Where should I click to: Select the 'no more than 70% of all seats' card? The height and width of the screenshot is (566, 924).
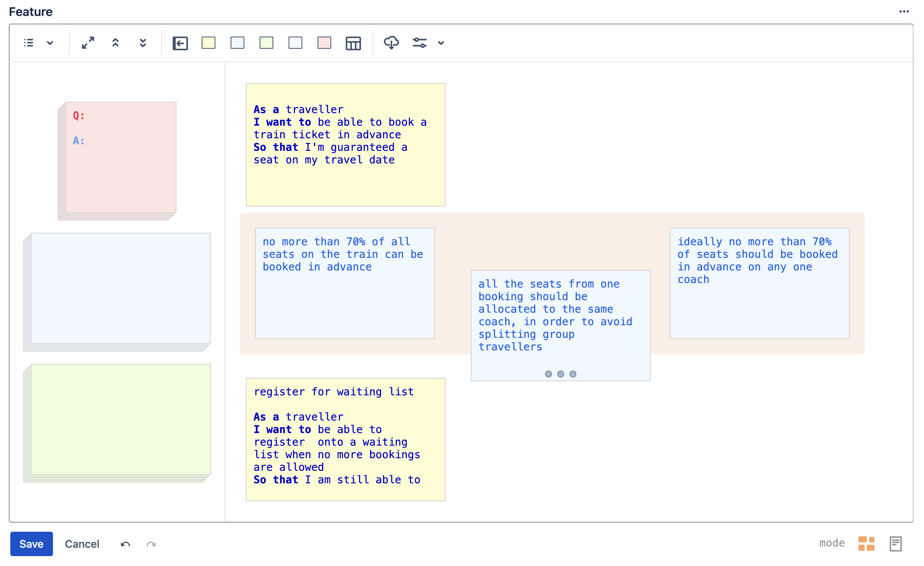tap(345, 283)
